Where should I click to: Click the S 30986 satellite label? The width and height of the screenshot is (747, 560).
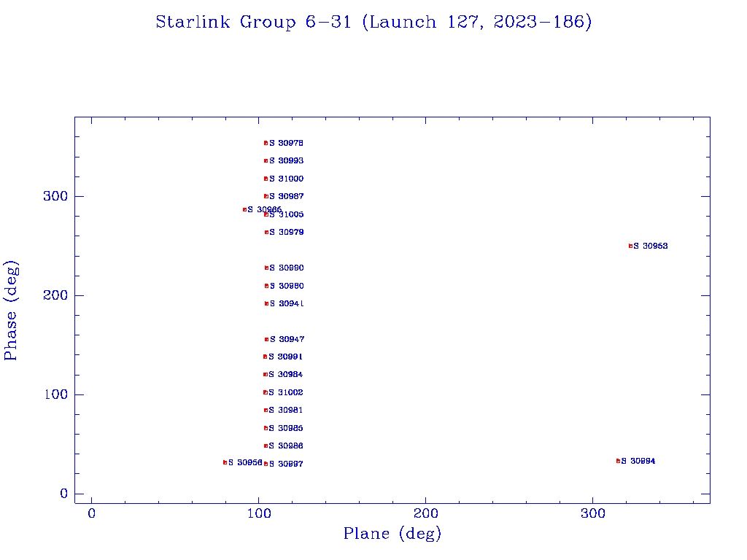(x=286, y=446)
